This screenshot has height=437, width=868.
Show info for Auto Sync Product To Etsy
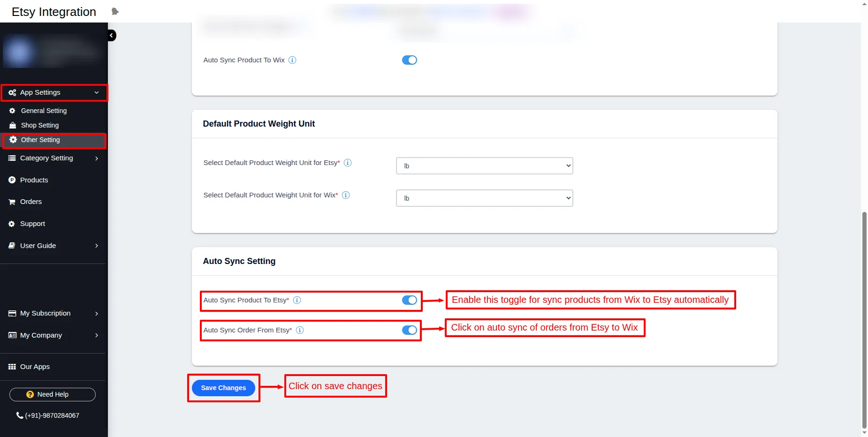coord(297,300)
